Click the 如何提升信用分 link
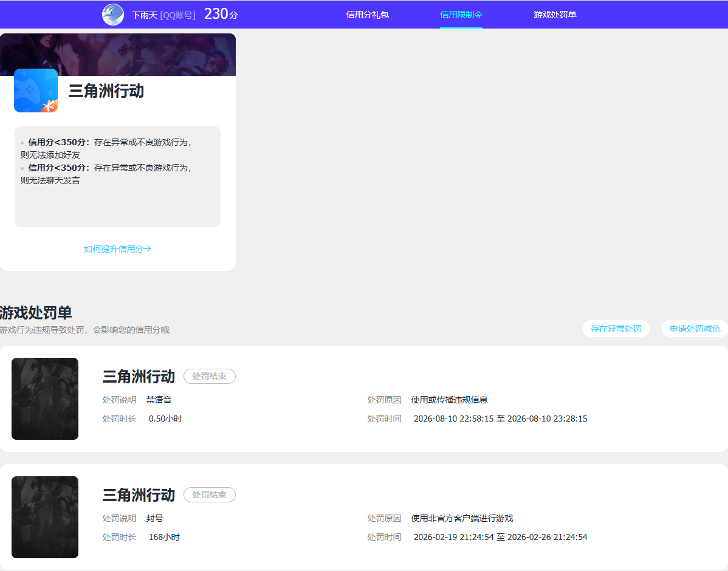 tap(117, 249)
